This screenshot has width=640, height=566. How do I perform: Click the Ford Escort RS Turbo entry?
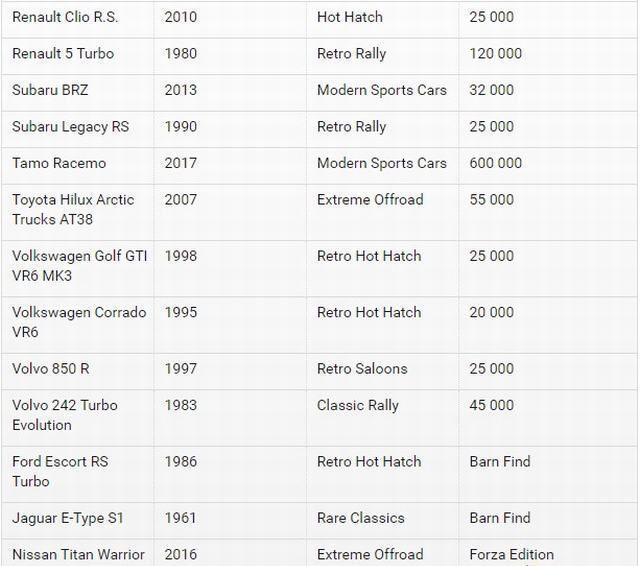pos(60,471)
